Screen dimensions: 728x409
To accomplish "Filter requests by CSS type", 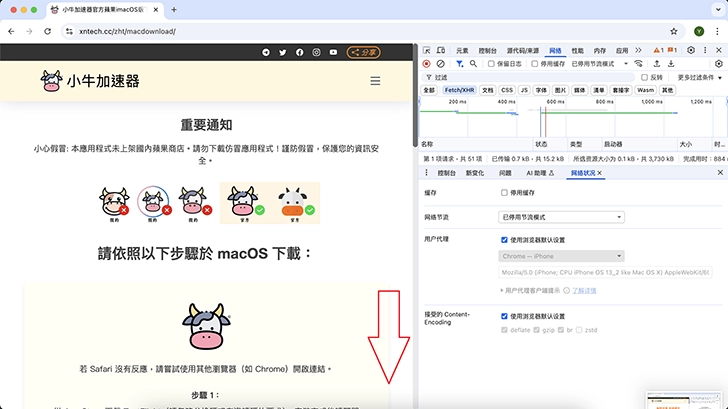I will coord(507,91).
